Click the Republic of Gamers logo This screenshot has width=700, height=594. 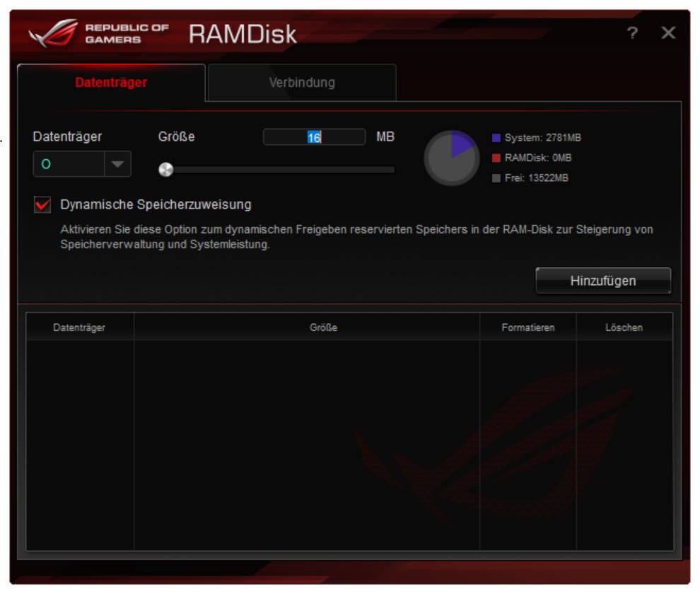click(x=98, y=33)
